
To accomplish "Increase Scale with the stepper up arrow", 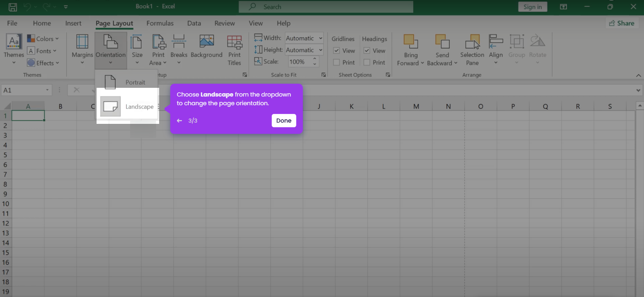I will point(315,59).
